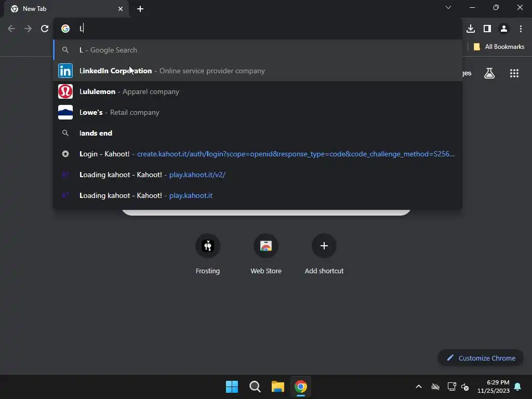The height and width of the screenshot is (399, 532).
Task: Select Lululemon apparel company suggestion
Action: pos(258,91)
